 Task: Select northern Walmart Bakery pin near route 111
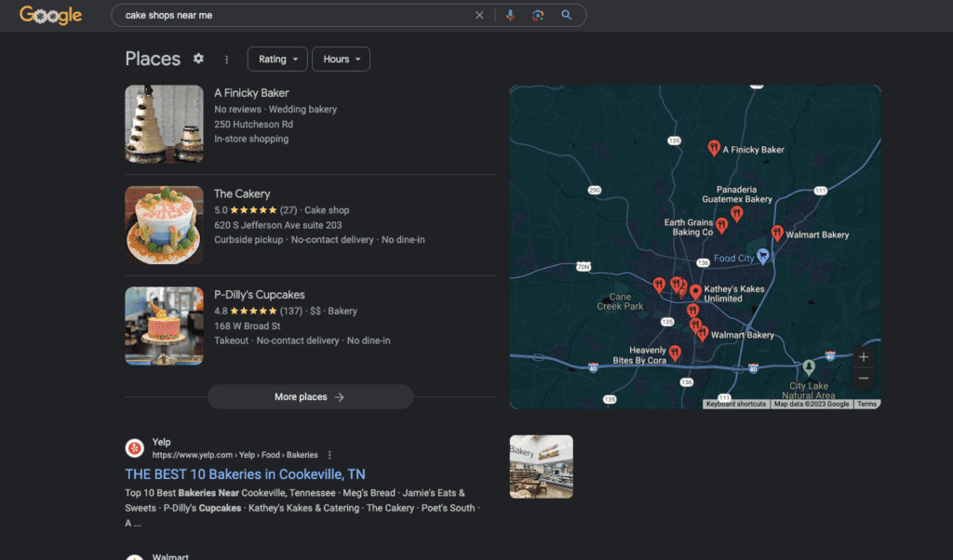click(x=777, y=233)
